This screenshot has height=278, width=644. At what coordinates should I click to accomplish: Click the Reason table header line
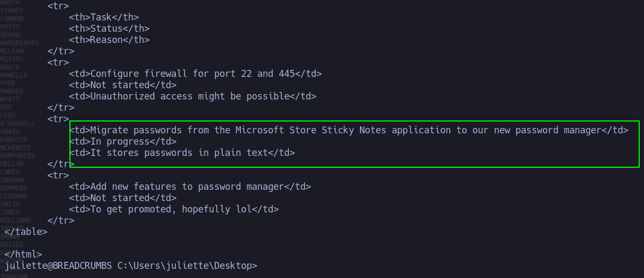click(109, 40)
